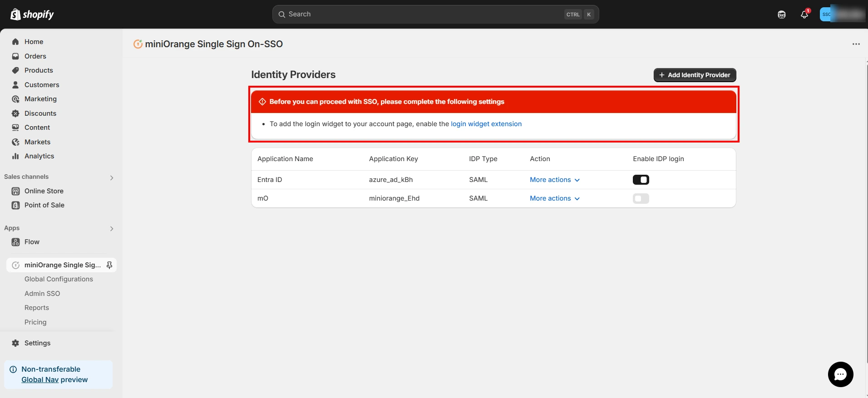
Task: Open Global Configurations page
Action: point(59,279)
